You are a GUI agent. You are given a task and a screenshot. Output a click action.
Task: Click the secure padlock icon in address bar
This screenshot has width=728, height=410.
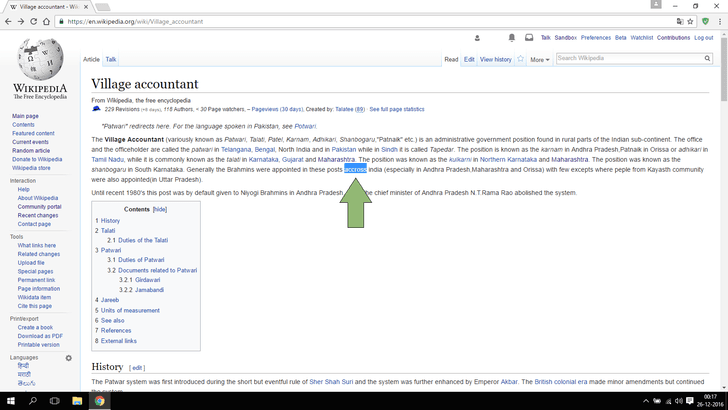coord(61,21)
